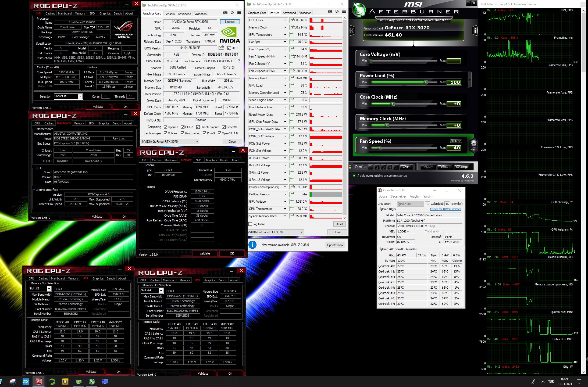Open hamburger menu in GPU-Z Sensors window

pyautogui.click(x=344, y=12)
